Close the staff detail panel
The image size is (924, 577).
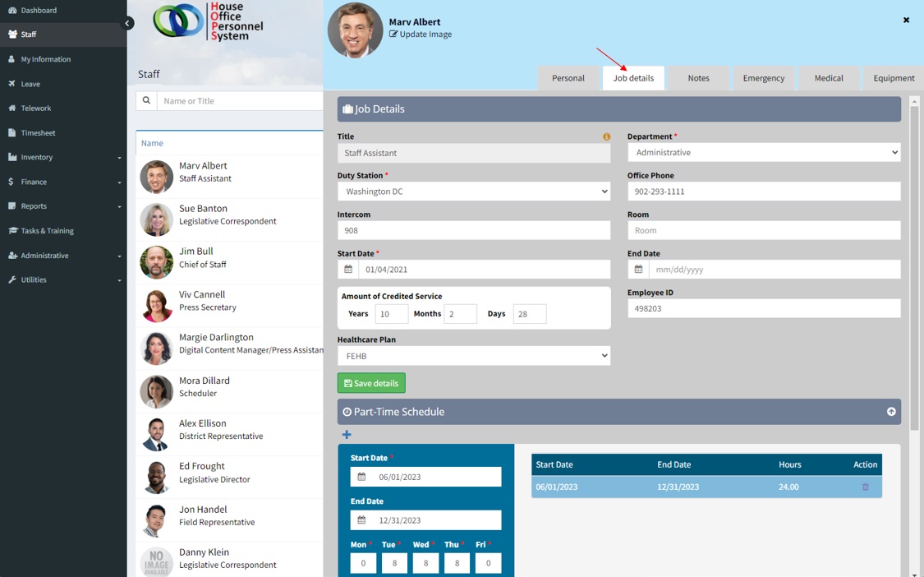click(906, 20)
